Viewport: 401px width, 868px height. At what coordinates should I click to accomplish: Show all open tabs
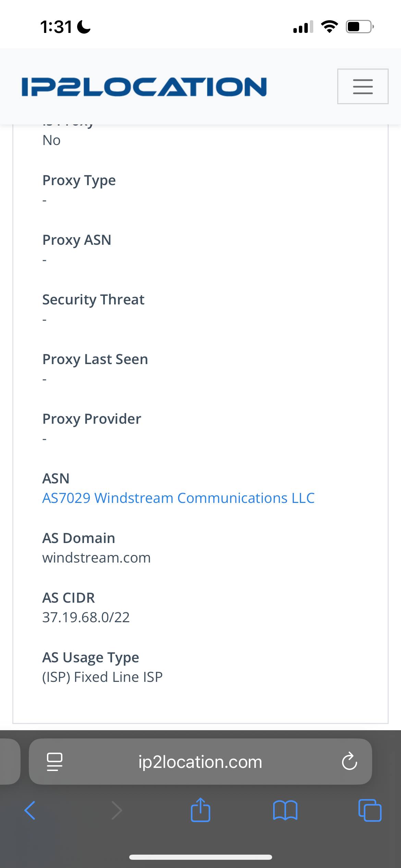[x=369, y=810]
